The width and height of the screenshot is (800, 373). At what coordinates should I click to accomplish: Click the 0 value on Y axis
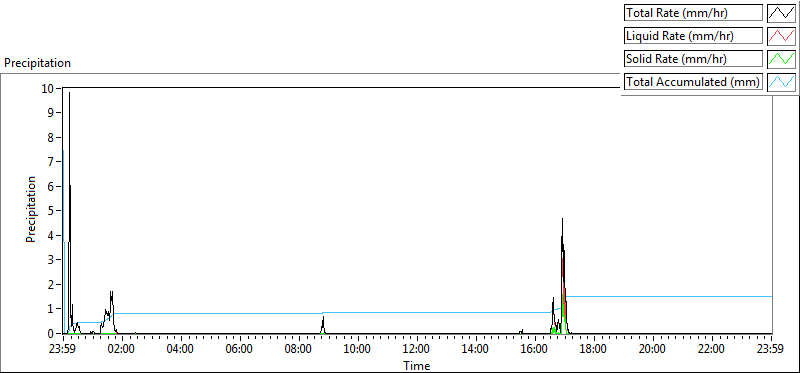(51, 334)
